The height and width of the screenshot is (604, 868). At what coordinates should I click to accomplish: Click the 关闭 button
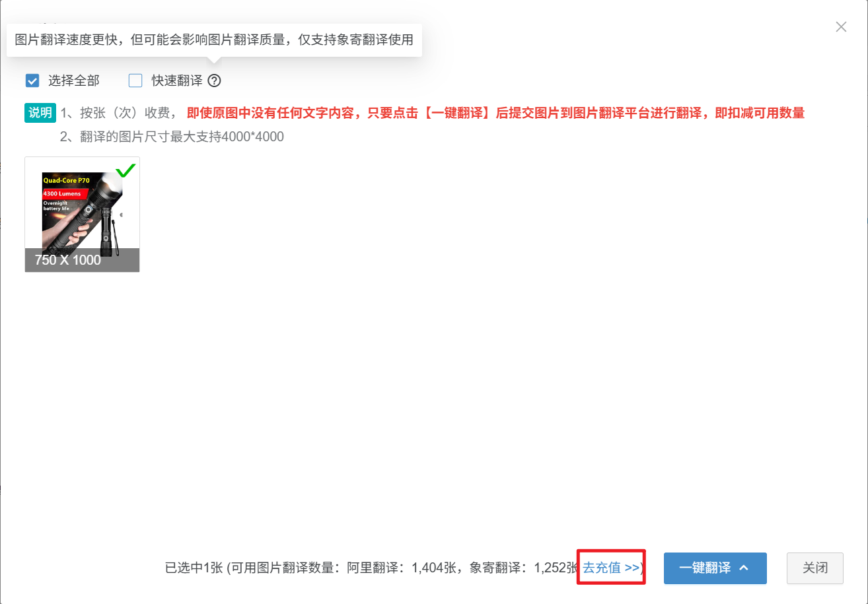coord(815,568)
